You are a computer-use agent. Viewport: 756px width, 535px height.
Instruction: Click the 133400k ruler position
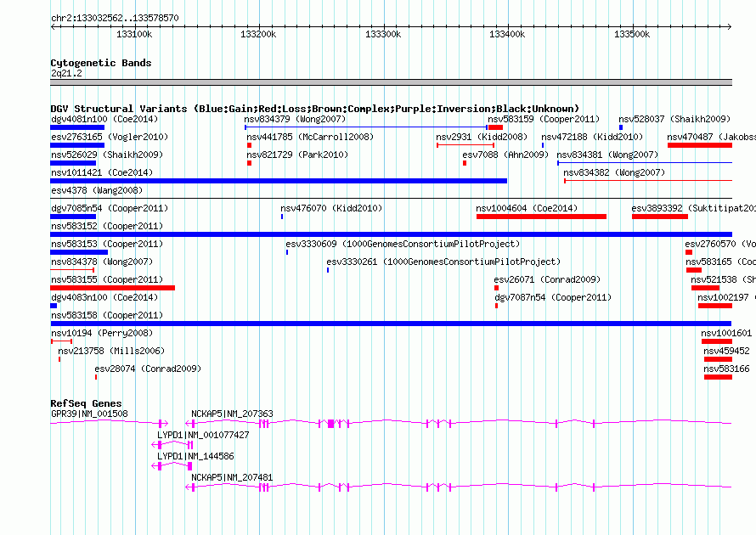pyautogui.click(x=507, y=34)
